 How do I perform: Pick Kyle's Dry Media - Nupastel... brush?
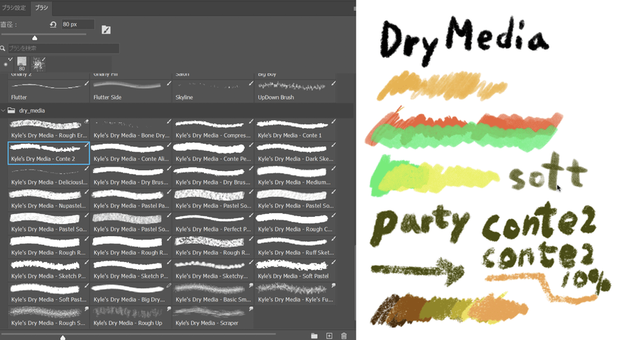49,200
